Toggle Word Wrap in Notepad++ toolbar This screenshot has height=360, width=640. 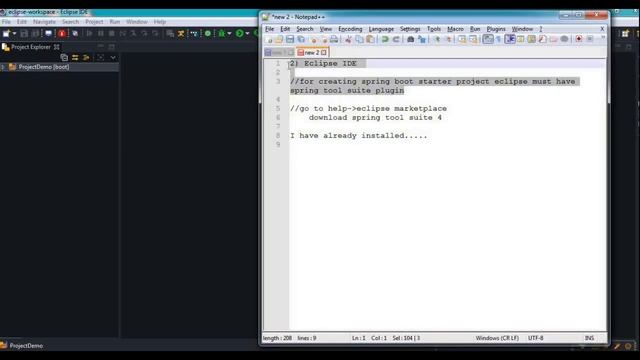[488, 39]
